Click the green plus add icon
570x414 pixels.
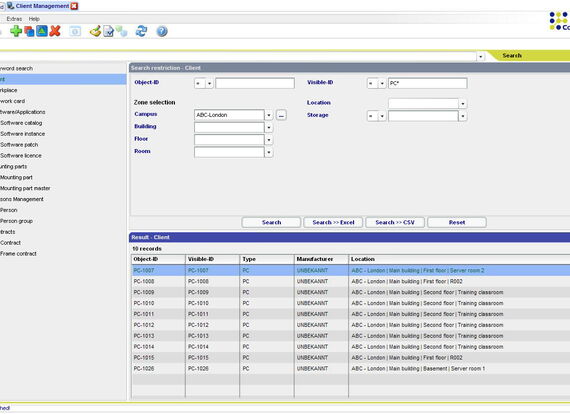pos(16,31)
